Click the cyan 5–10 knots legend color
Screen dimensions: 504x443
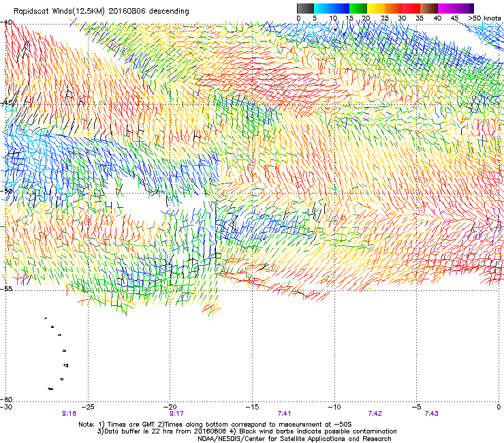coord(323,8)
